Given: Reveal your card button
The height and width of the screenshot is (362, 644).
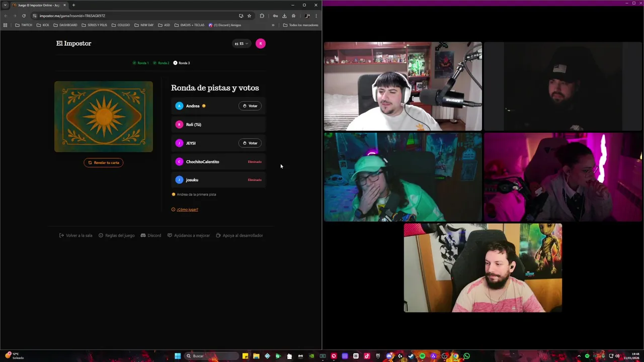Looking at the screenshot, I should pos(103,162).
